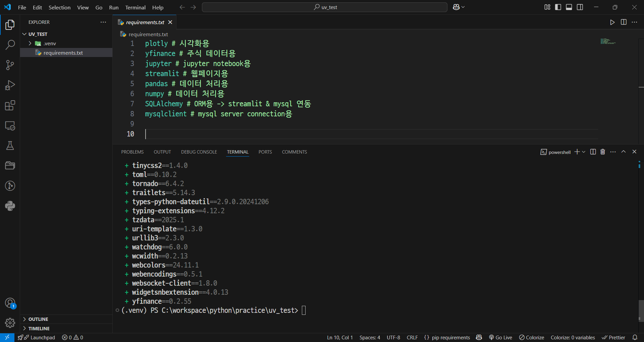Click Ln 10, Col 1 indicator
The height and width of the screenshot is (342, 644).
(x=340, y=337)
